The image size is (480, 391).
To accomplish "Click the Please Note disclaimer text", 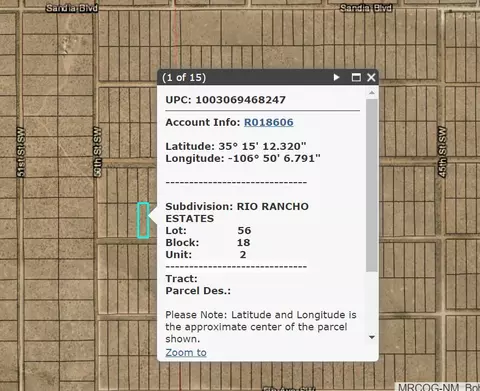I will pos(261,327).
